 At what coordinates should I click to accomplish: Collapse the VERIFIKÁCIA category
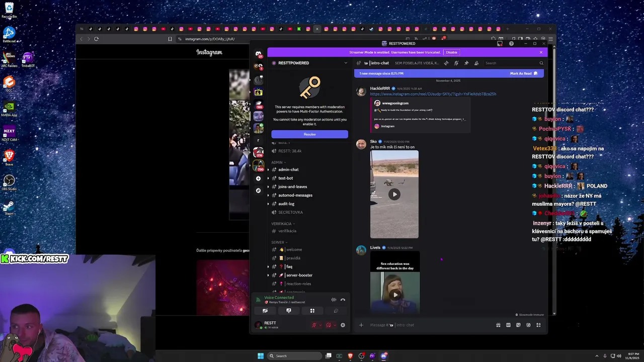283,224
